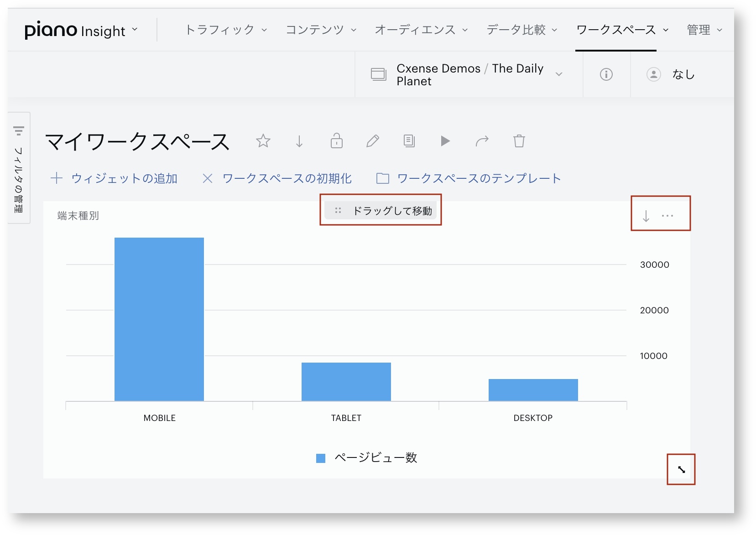Expand the piano Insight product dropdown
Viewport: 756px width, 535px height.
(135, 30)
